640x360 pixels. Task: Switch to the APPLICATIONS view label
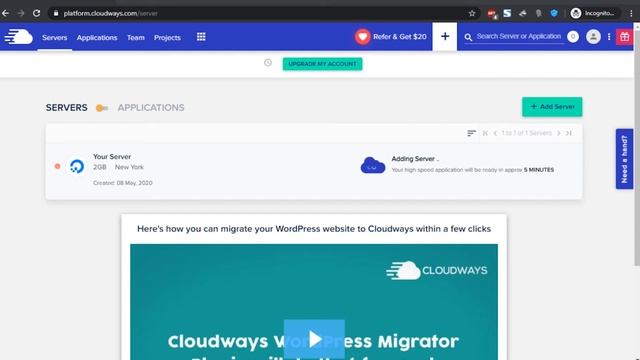151,108
